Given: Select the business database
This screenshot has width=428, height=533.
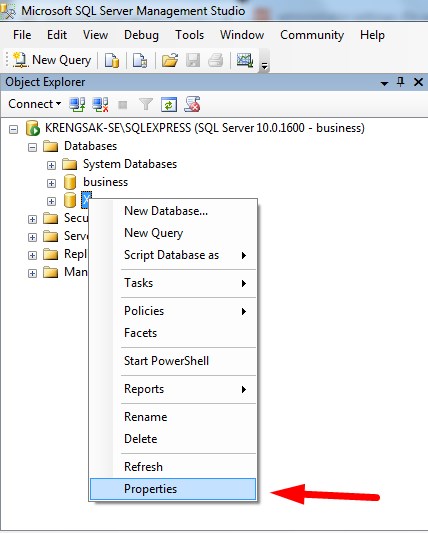Looking at the screenshot, I should pyautogui.click(x=106, y=182).
